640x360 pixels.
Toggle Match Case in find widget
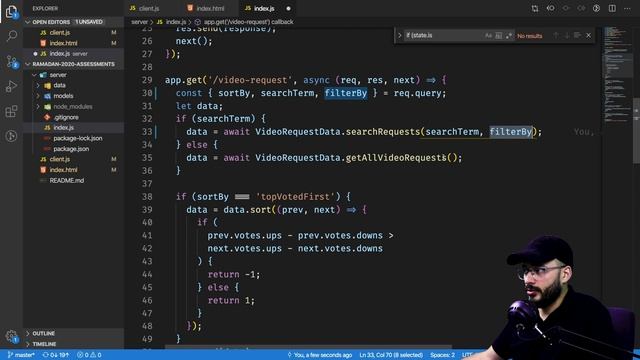point(488,36)
